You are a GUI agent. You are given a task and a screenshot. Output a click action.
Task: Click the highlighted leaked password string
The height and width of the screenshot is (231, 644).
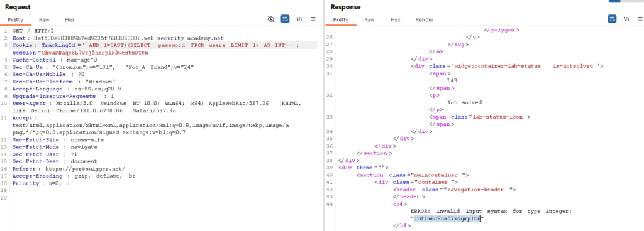coord(447,218)
